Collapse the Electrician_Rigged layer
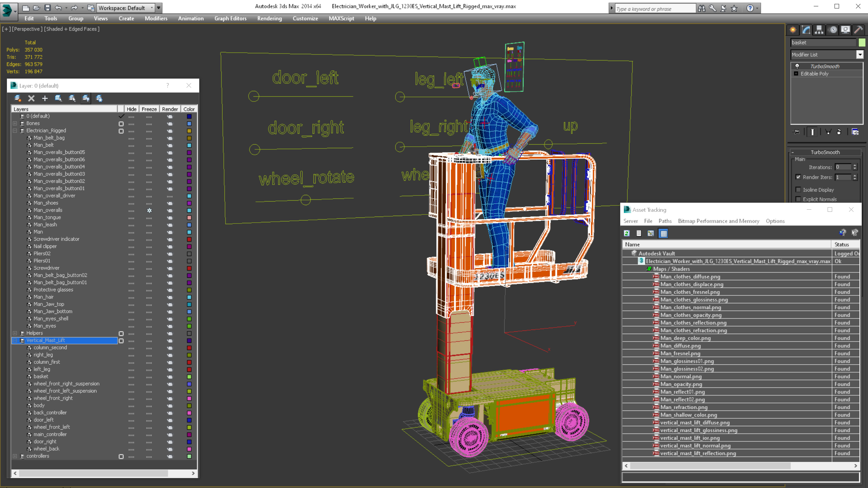This screenshot has width=868, height=488. [15, 131]
